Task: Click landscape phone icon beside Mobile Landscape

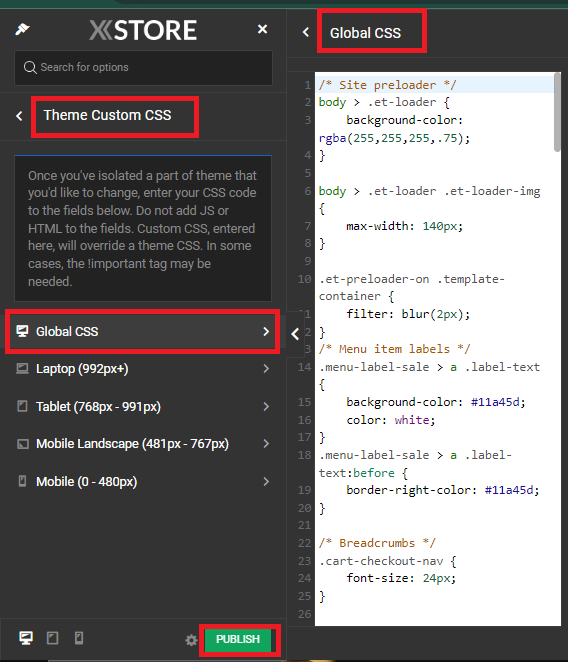Action: 22,444
